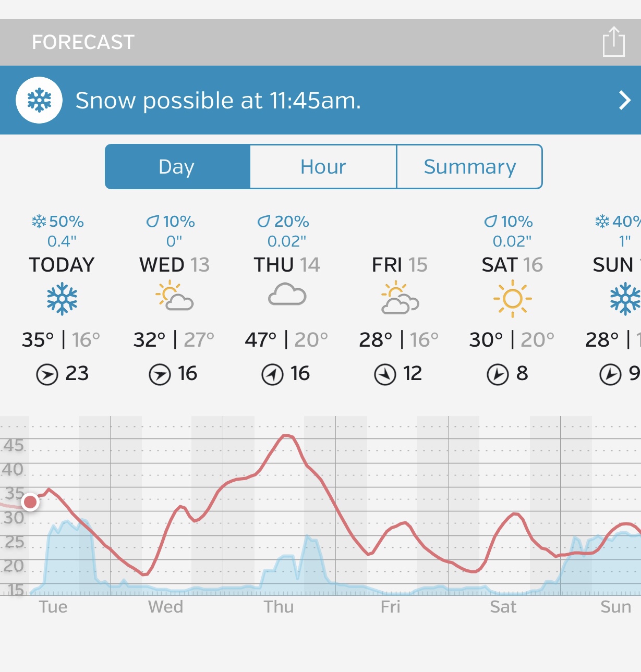This screenshot has width=641, height=672.
Task: Open the Summary tab
Action: (x=469, y=167)
